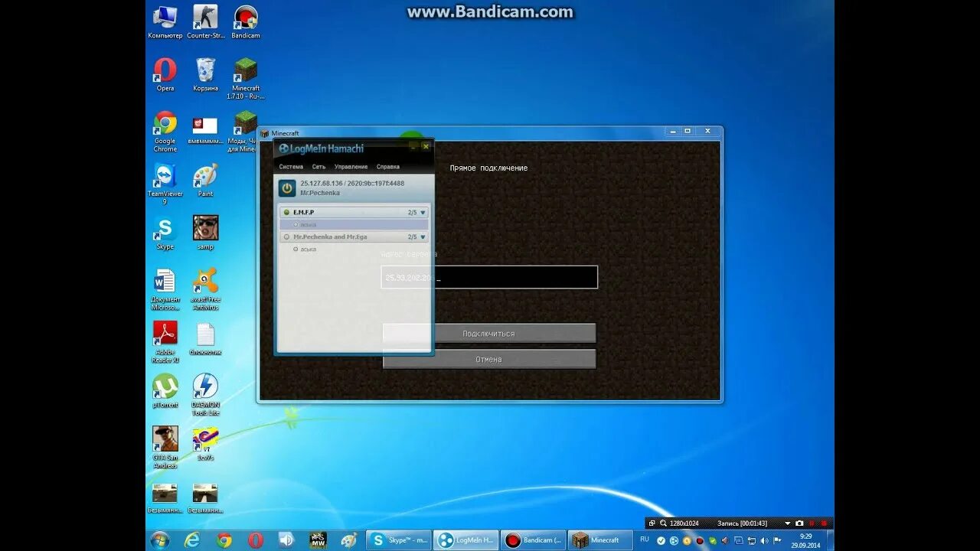This screenshot has width=980, height=551.
Task: Launch Opera from the taskbar pinned icon
Action: coord(256,540)
